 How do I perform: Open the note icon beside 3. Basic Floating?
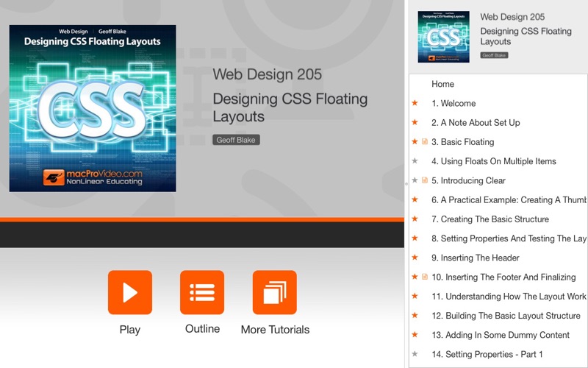pyautogui.click(x=425, y=141)
